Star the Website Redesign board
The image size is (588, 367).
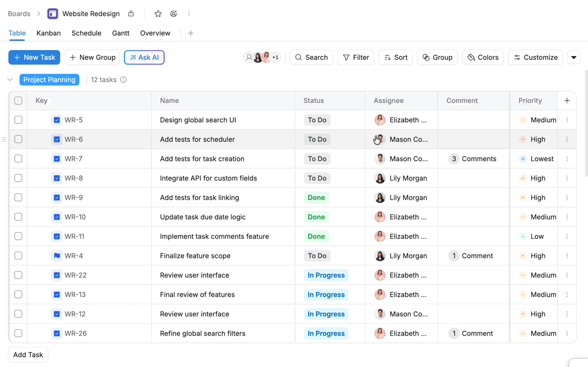click(x=158, y=14)
